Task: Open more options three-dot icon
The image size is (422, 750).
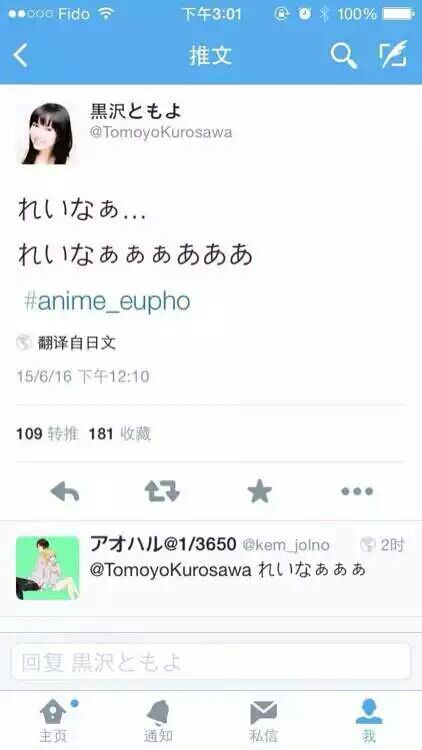Action: pyautogui.click(x=357, y=491)
